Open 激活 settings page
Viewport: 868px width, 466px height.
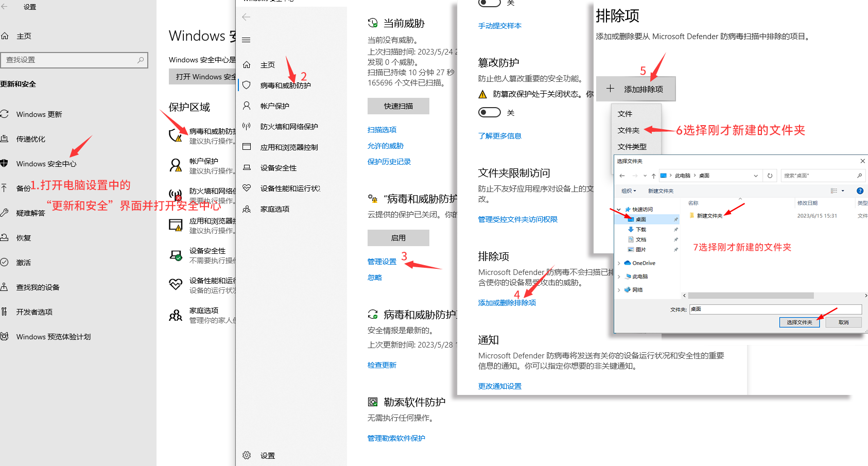point(24,263)
